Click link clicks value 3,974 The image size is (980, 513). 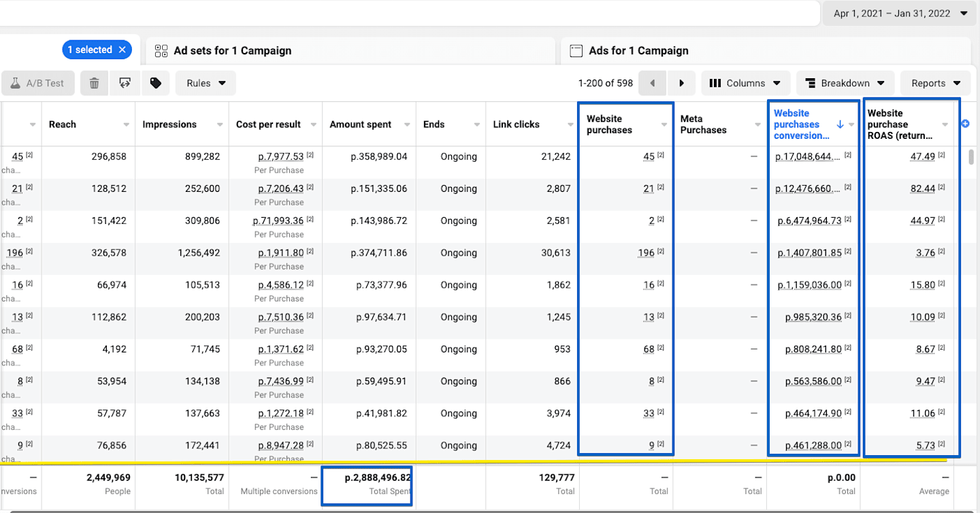(x=558, y=414)
